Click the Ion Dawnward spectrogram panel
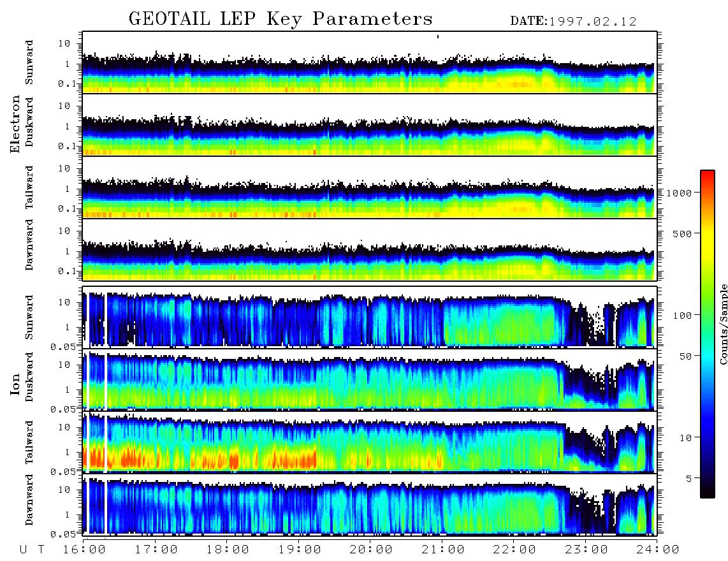Screen dimensions: 728x561 click(x=370, y=504)
